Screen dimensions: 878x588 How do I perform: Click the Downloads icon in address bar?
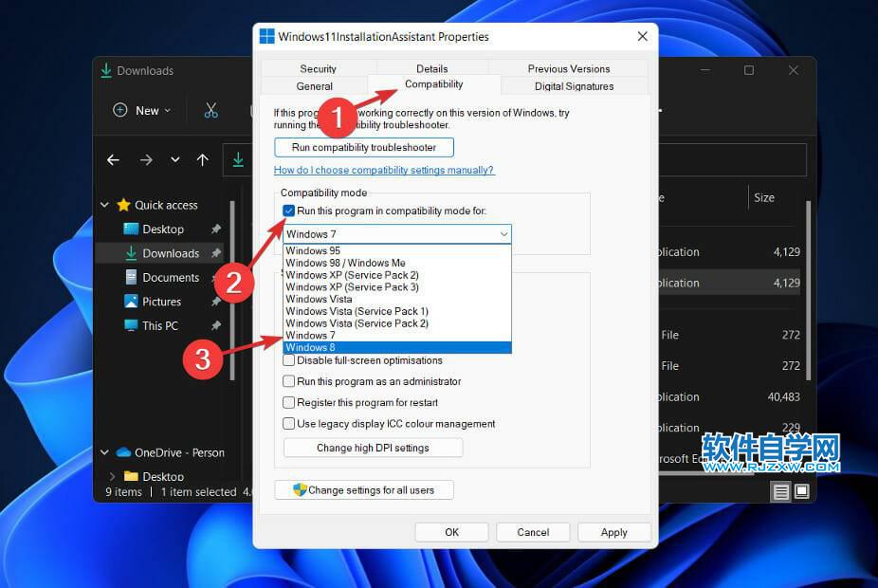(238, 159)
